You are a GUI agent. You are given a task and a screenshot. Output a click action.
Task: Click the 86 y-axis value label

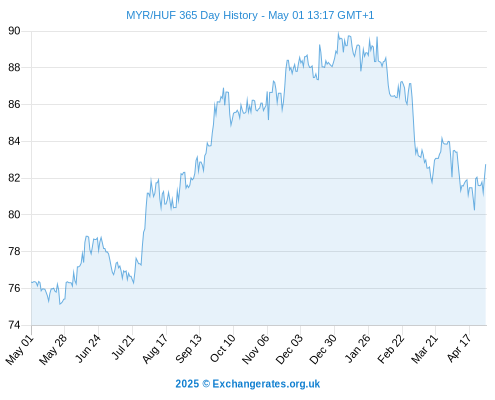[x=14, y=104]
